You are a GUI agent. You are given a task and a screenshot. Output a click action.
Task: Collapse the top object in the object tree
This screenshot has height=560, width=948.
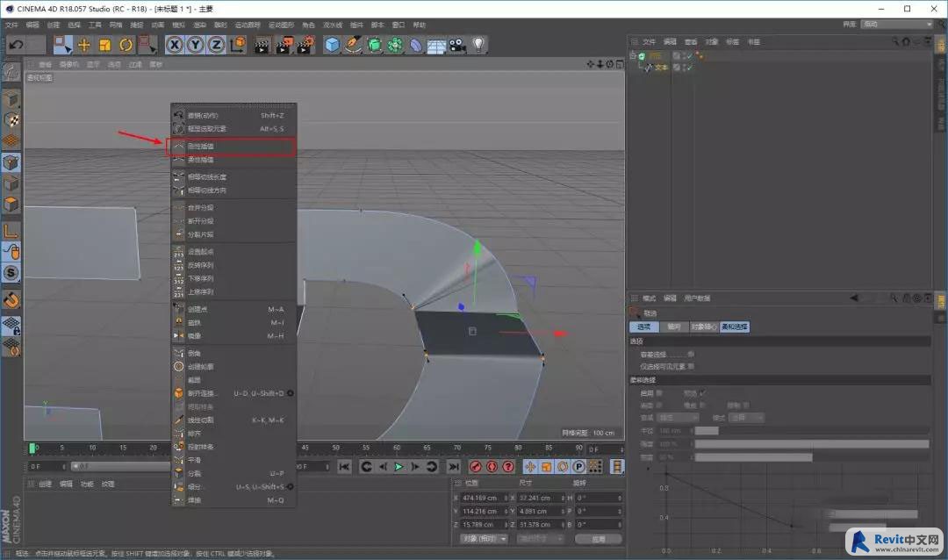click(632, 55)
